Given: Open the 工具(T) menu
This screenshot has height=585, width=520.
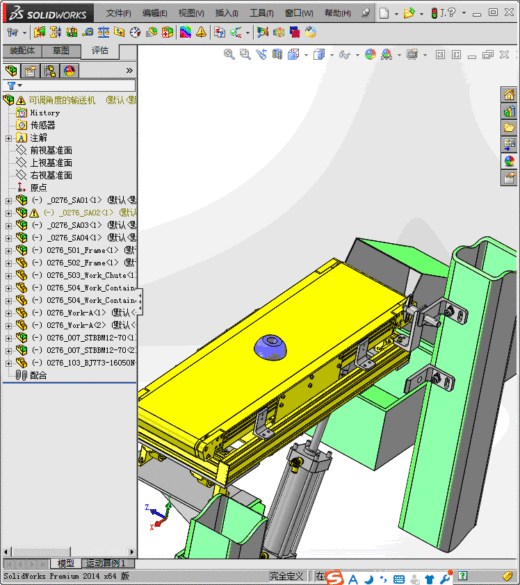Looking at the screenshot, I should click(x=261, y=13).
